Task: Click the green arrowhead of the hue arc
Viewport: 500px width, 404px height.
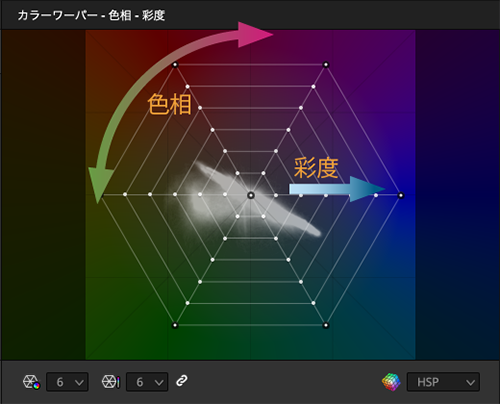Action: click(100, 184)
